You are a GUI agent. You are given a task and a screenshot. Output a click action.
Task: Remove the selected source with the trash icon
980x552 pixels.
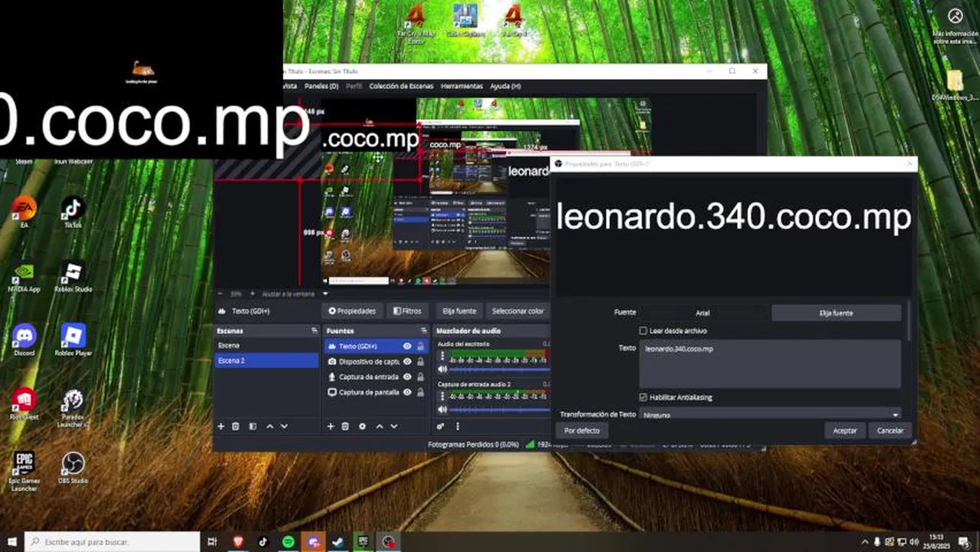(346, 426)
